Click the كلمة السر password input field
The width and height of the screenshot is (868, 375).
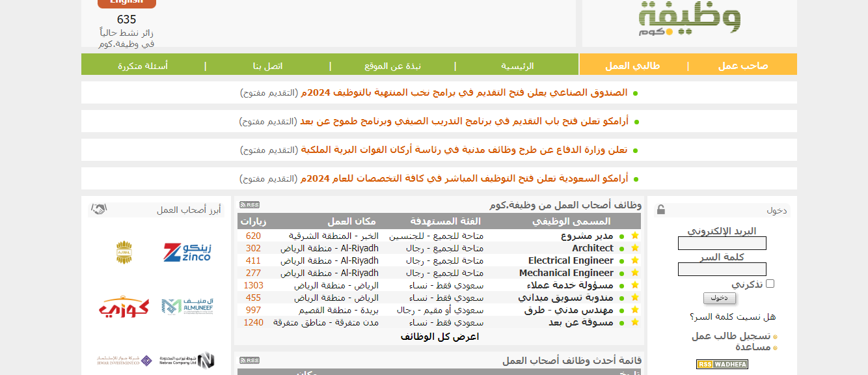(722, 270)
